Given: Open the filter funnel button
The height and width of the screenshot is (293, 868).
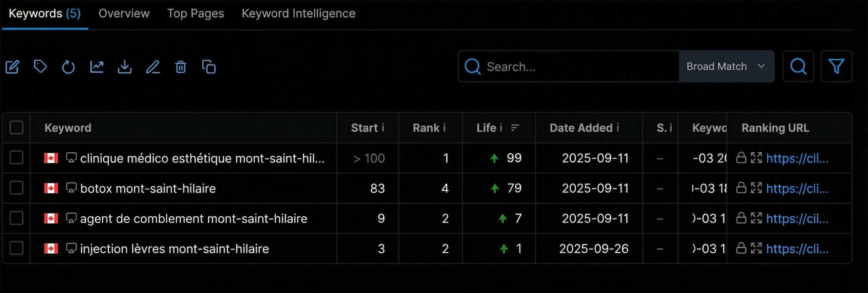Looking at the screenshot, I should pyautogui.click(x=836, y=66).
